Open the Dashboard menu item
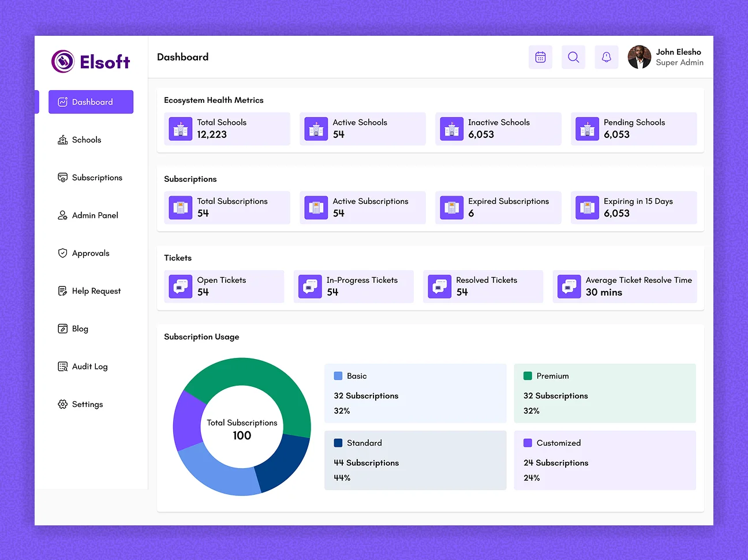The height and width of the screenshot is (560, 748). pos(91,102)
